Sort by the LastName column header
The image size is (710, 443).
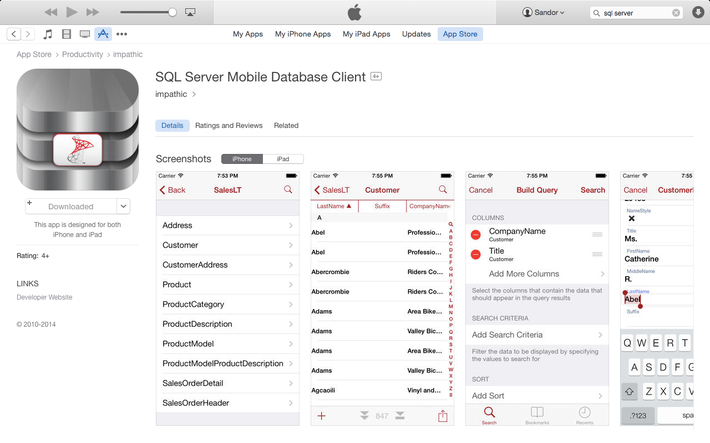[334, 206]
